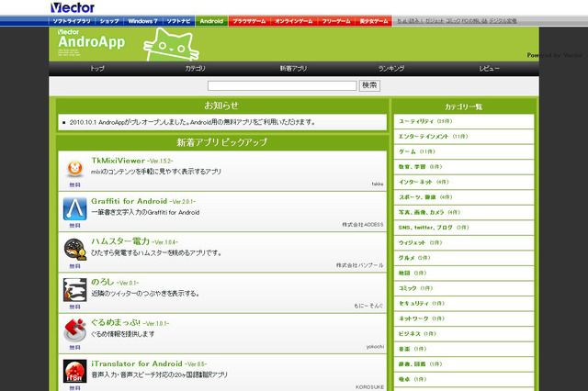Open the のろし app icon

(74, 289)
